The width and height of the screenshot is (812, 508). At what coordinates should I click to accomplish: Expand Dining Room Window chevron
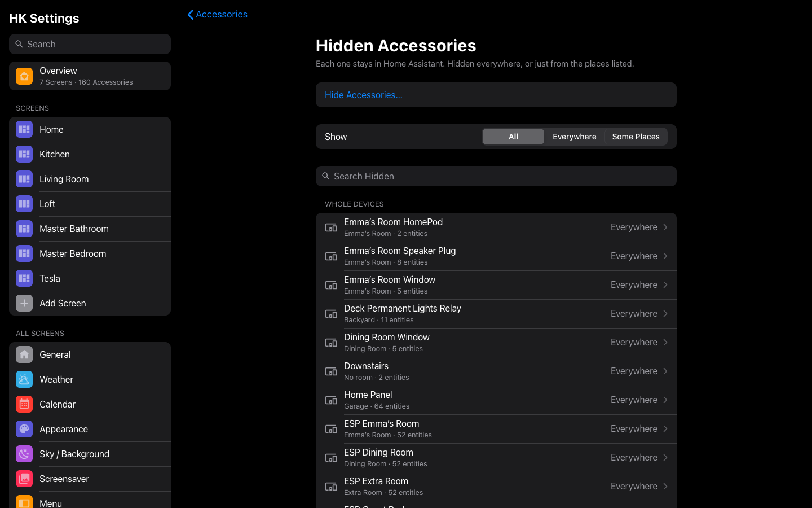tap(665, 343)
